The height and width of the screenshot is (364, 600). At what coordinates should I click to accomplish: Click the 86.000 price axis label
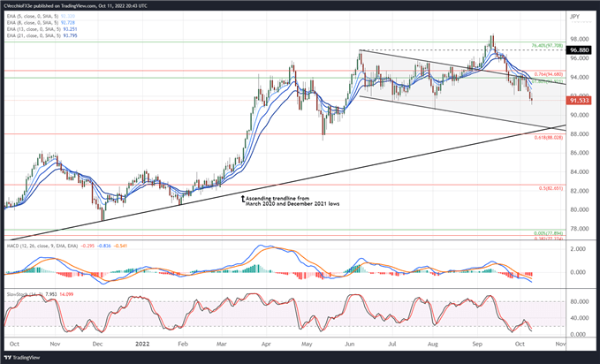(580, 153)
